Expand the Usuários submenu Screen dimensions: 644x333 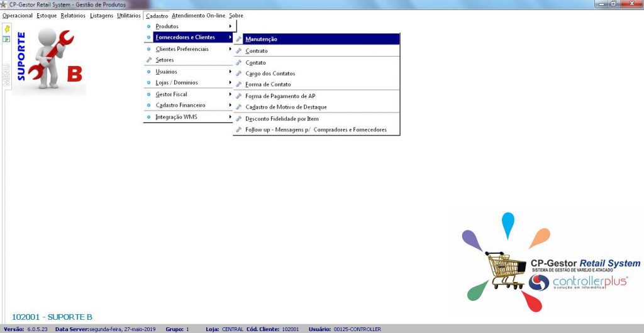click(x=190, y=72)
